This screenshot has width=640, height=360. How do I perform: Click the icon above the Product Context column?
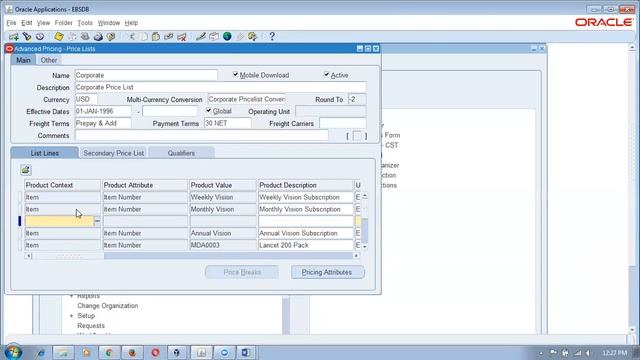tap(25, 170)
